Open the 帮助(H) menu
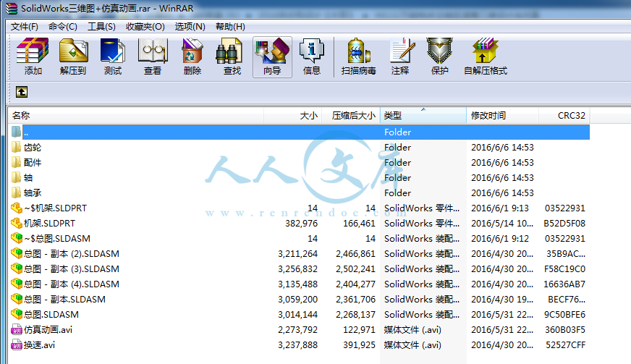Screen dimensions: 631x364 coord(230,27)
